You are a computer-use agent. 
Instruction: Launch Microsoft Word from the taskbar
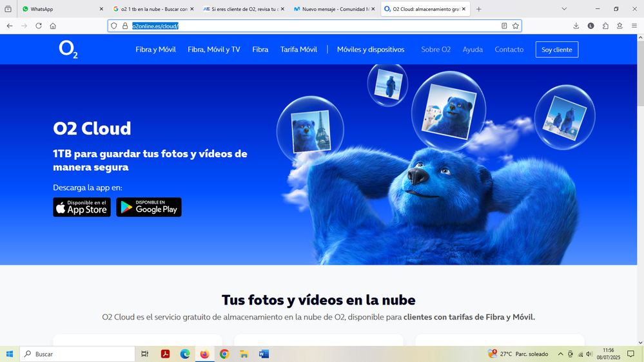pyautogui.click(x=264, y=354)
